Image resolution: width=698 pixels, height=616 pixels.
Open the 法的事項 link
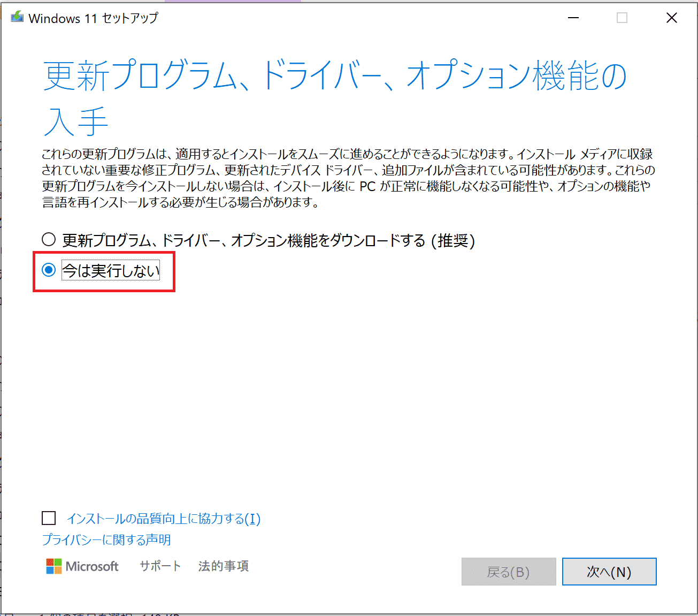click(224, 566)
